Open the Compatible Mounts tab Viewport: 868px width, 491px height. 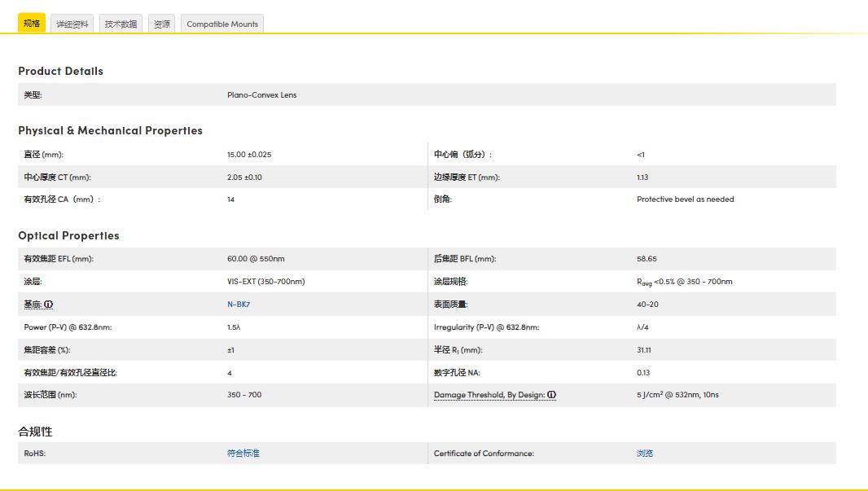point(222,23)
